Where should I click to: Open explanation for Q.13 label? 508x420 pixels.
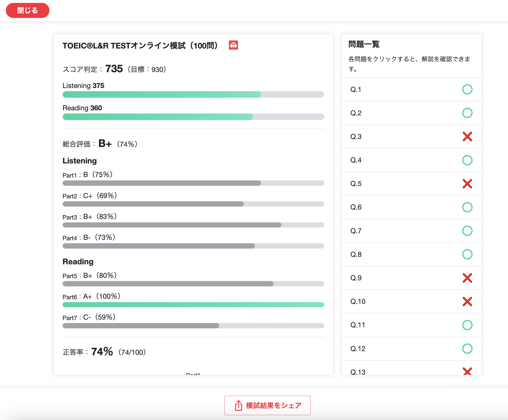click(x=358, y=372)
